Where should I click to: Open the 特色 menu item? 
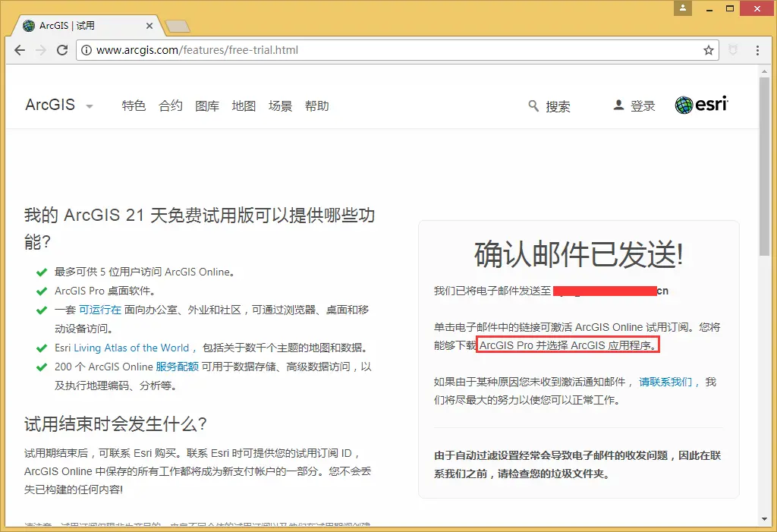coord(134,105)
